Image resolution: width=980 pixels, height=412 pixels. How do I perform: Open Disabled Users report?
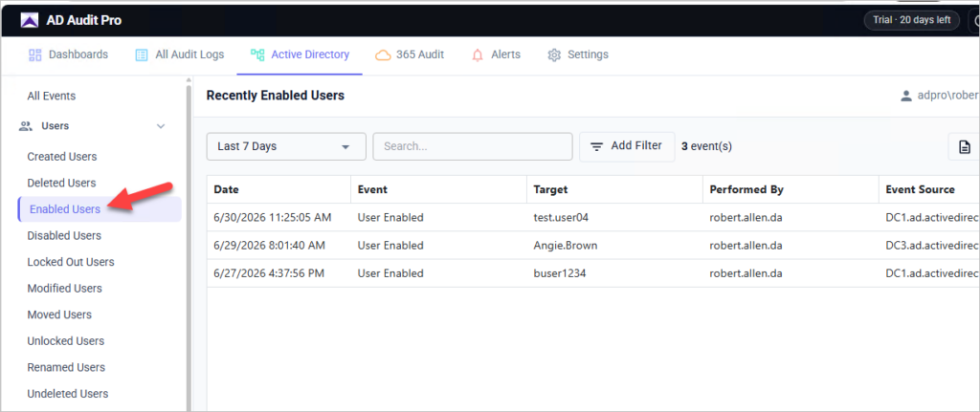click(x=64, y=236)
